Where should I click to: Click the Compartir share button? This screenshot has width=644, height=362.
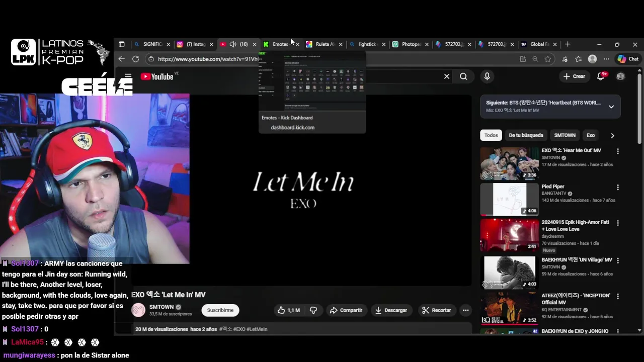pyautogui.click(x=346, y=310)
